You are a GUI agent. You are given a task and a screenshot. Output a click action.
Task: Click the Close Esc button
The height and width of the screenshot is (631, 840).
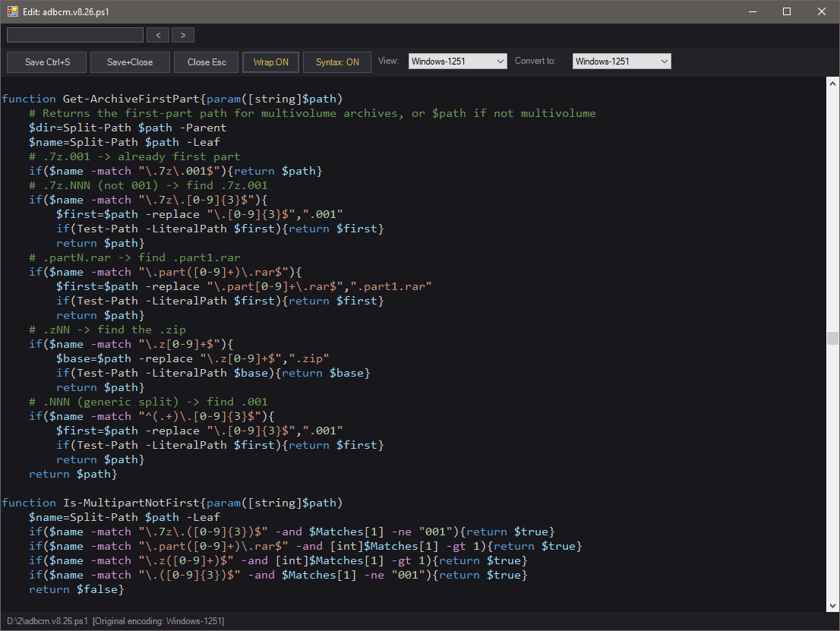click(207, 62)
